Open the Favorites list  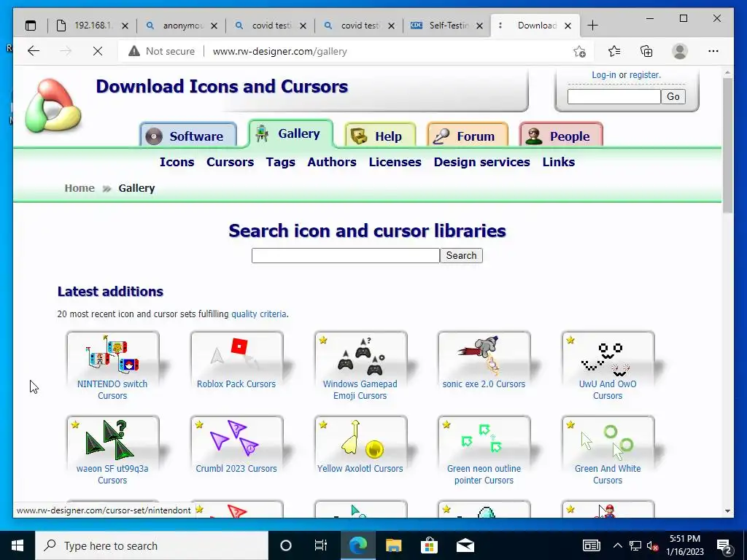click(614, 51)
